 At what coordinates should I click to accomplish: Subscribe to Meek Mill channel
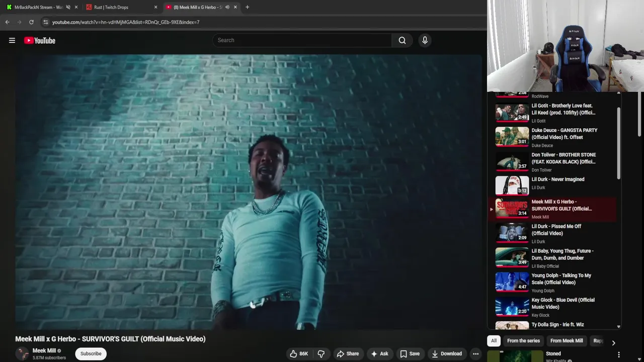click(x=91, y=353)
